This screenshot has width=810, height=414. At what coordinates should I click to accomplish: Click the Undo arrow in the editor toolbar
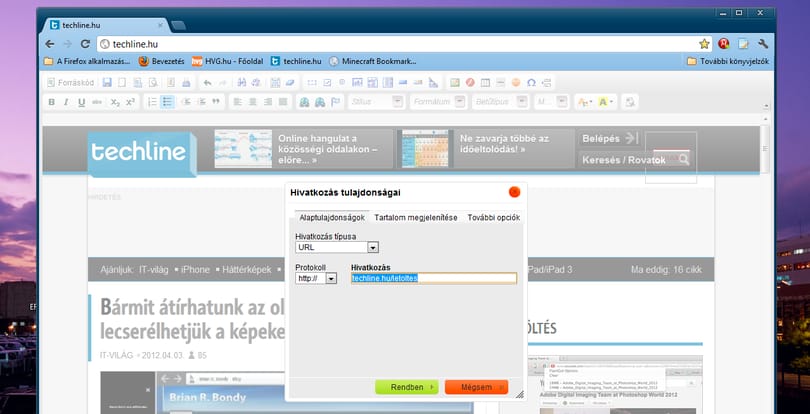207,83
